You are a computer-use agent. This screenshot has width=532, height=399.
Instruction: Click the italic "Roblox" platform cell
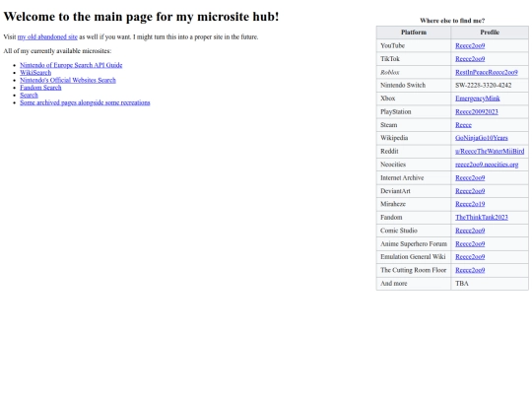[x=414, y=72]
